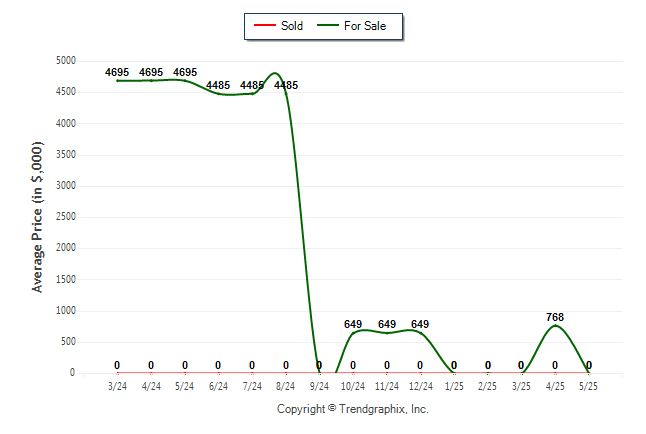Toggle the Sold legend entry
The height and width of the screenshot is (434, 646).
point(279,26)
